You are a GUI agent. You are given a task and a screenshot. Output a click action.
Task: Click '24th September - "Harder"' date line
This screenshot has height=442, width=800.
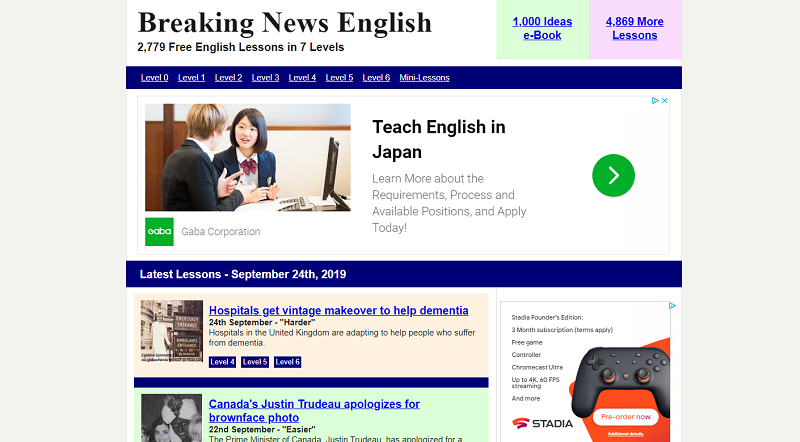(x=262, y=323)
